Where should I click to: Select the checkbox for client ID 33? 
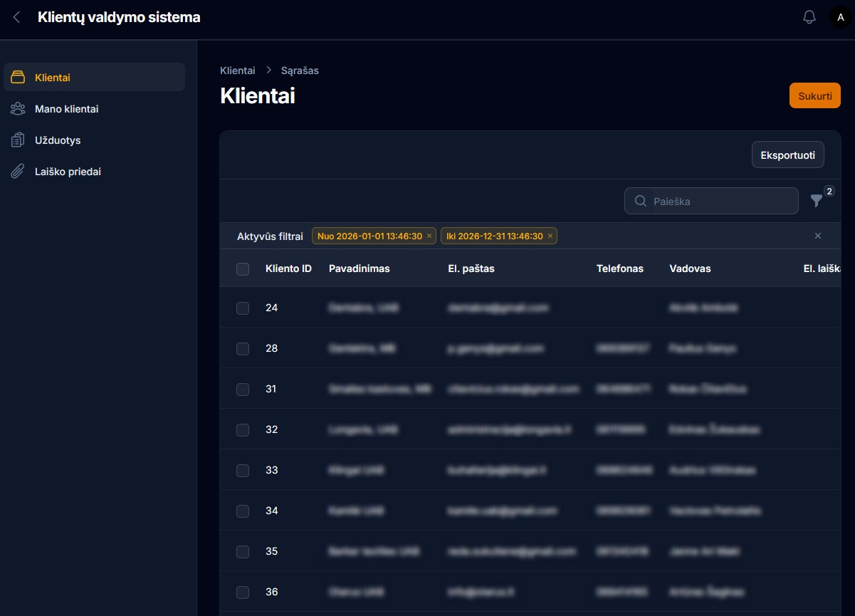pos(243,470)
